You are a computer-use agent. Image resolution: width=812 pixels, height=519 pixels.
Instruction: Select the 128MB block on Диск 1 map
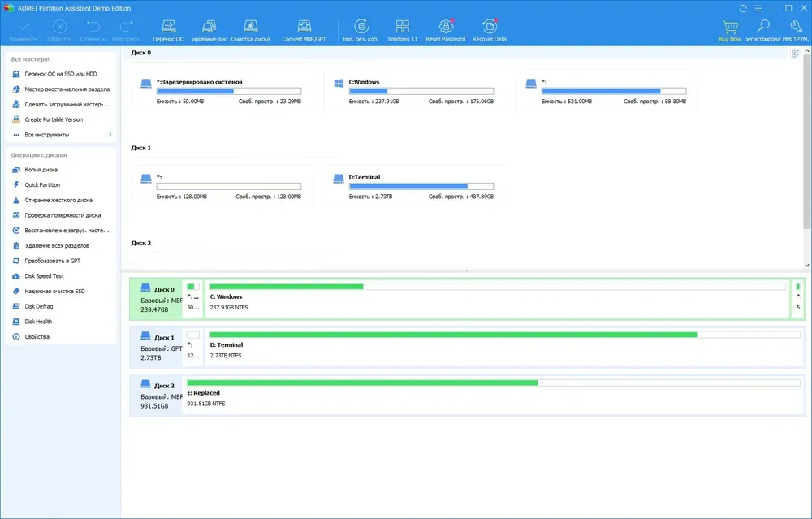pyautogui.click(x=193, y=348)
